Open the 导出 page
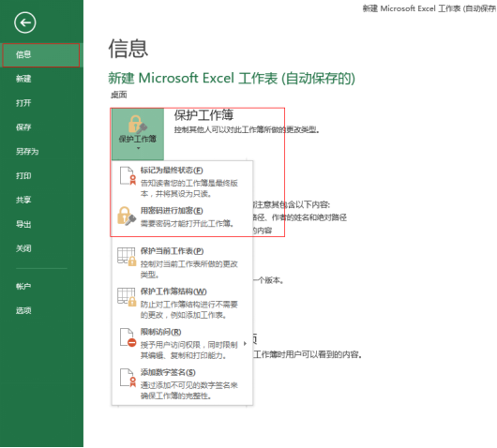This screenshot has height=448, width=497. (x=23, y=224)
